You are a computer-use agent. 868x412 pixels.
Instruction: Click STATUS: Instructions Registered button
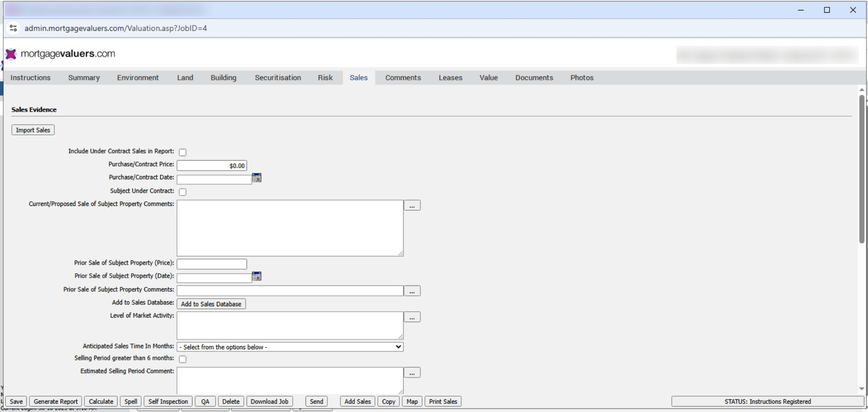tap(768, 402)
